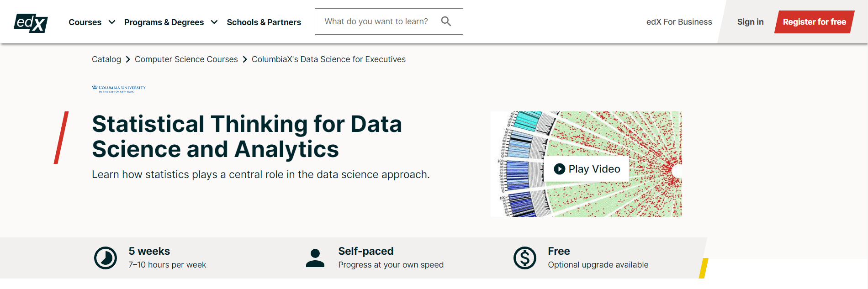Viewport: 868px width, 289px height.
Task: Click the person icon beside Self-paced
Action: 315,257
